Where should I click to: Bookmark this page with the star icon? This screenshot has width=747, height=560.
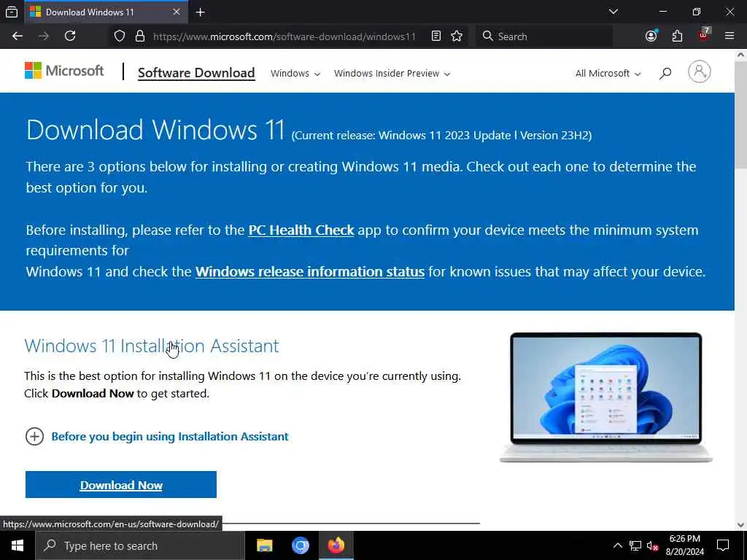tap(457, 36)
